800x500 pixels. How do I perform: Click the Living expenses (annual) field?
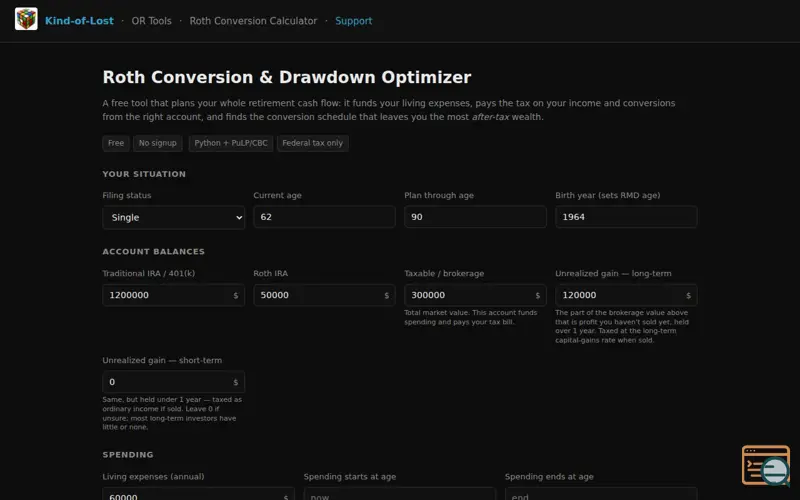198,494
